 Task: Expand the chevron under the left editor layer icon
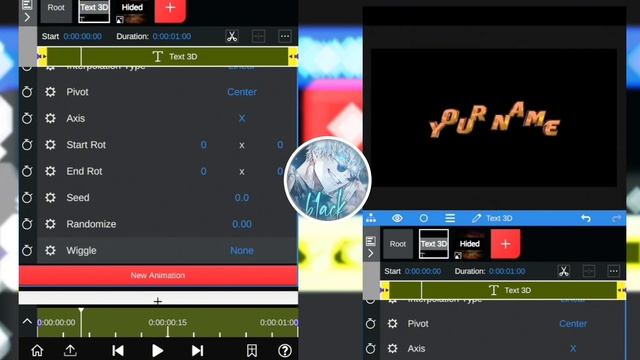27,18
